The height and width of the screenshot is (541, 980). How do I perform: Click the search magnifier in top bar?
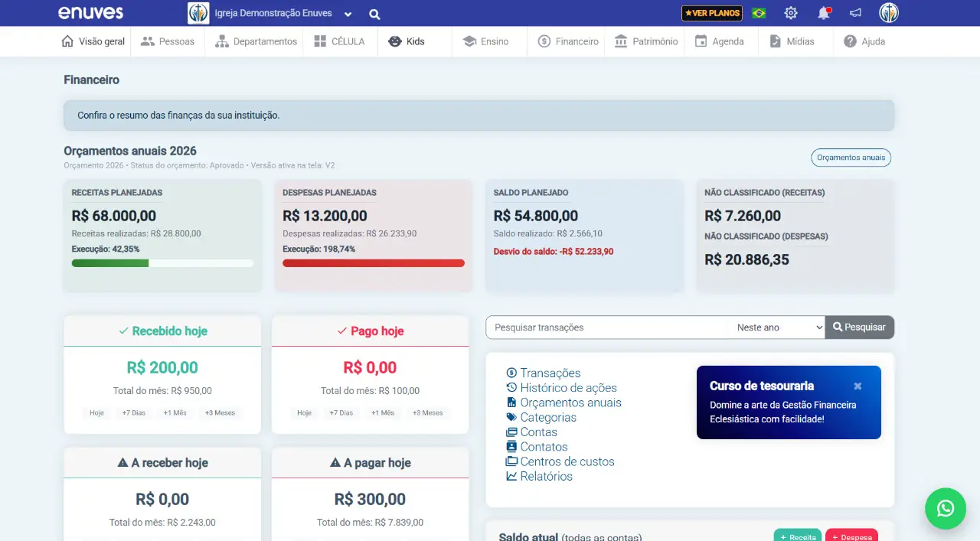coord(374,14)
